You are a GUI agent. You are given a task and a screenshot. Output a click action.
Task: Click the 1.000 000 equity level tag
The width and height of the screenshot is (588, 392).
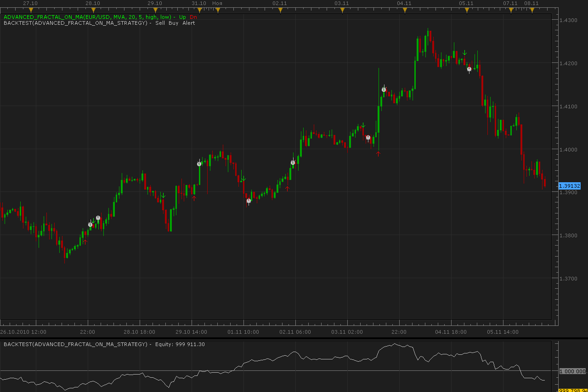pyautogui.click(x=572, y=371)
